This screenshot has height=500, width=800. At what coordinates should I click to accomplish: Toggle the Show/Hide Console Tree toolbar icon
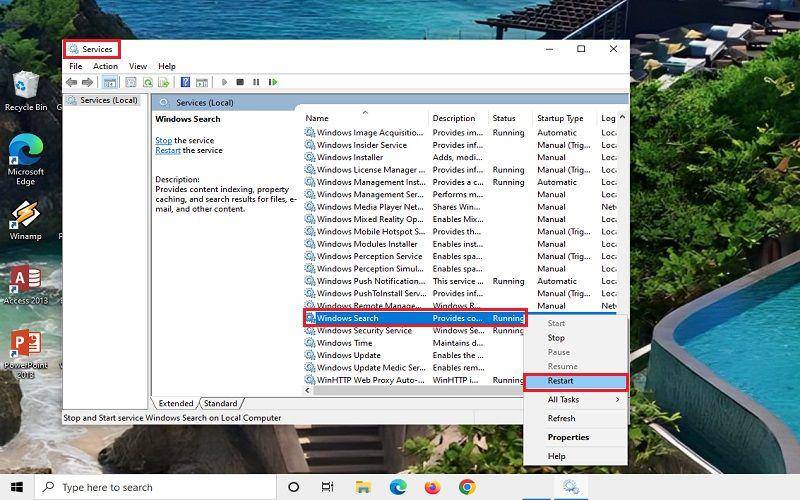point(110,82)
